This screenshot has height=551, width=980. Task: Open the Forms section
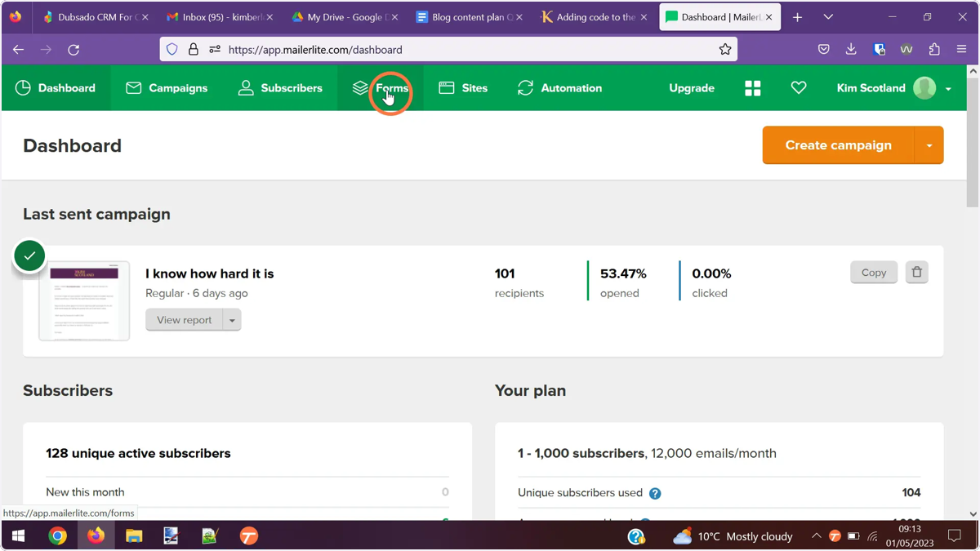pyautogui.click(x=381, y=88)
